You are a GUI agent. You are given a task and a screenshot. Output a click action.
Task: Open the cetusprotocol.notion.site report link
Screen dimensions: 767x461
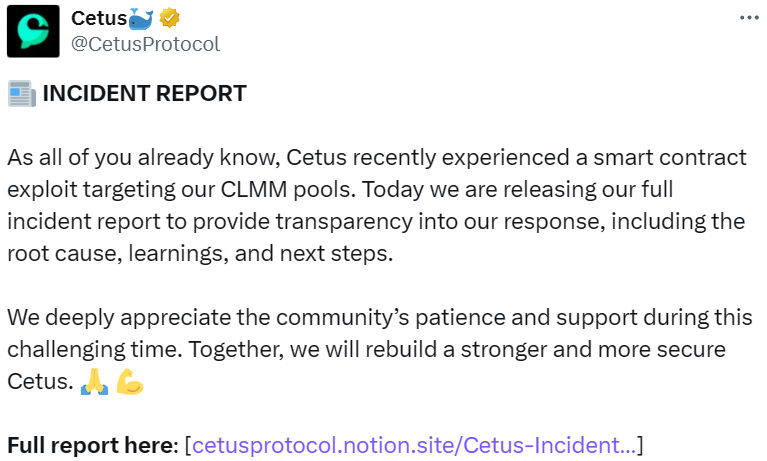414,445
